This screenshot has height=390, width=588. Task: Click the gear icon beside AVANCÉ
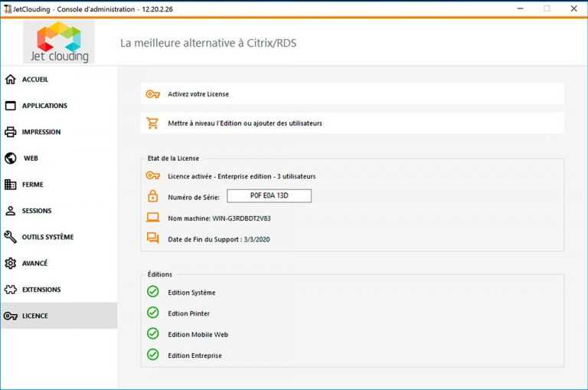11,263
